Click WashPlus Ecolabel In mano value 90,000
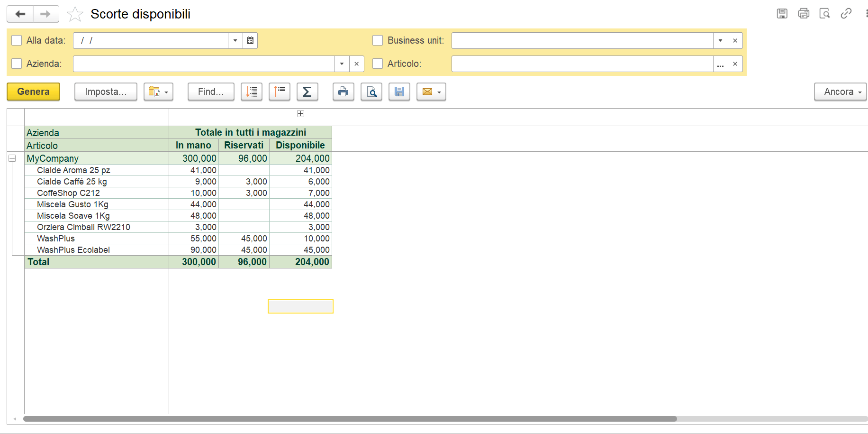This screenshot has height=434, width=868. [203, 250]
